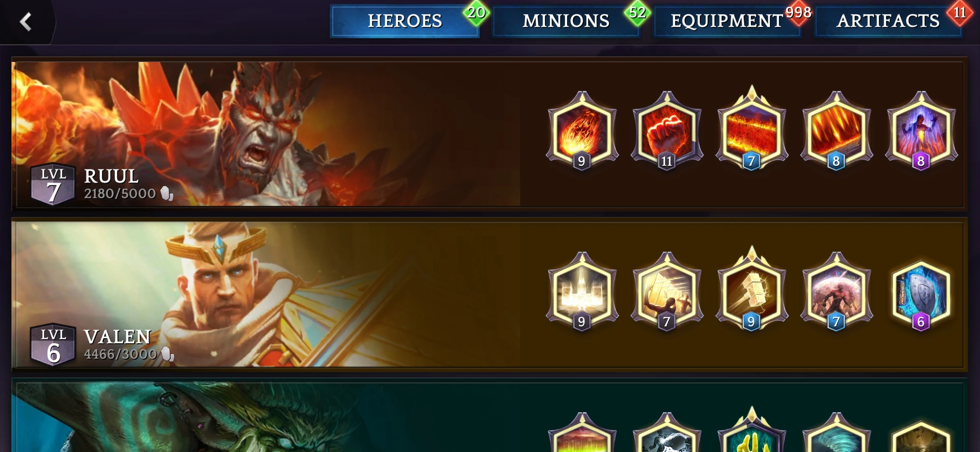Open the Equipment tab
Screen dimensions: 980x452
point(727,21)
